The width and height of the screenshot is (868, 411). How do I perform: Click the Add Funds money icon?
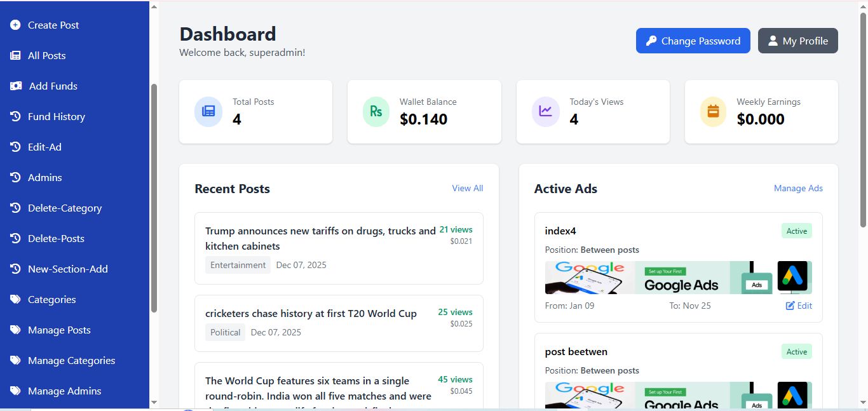tap(16, 86)
